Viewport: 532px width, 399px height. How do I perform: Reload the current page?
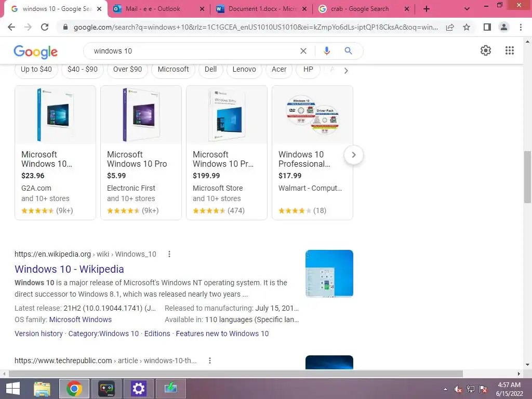(45, 27)
